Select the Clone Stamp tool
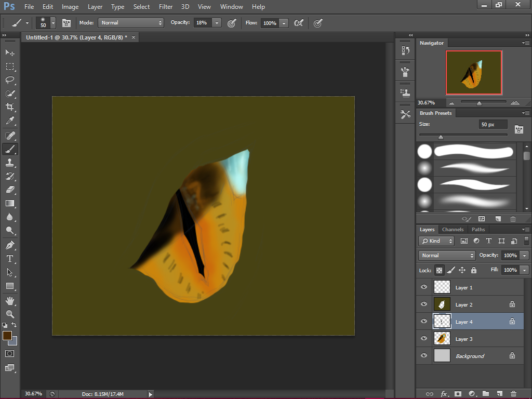This screenshot has width=532, height=399. click(9, 163)
